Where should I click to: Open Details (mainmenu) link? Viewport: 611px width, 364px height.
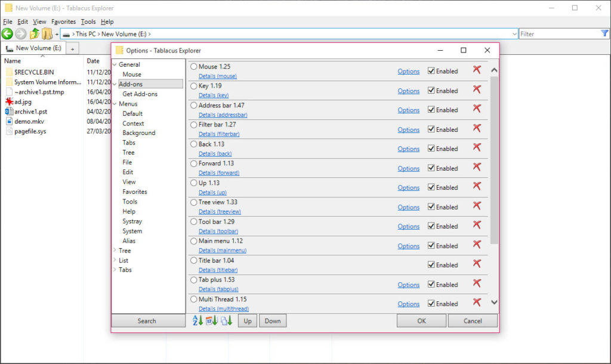223,250
